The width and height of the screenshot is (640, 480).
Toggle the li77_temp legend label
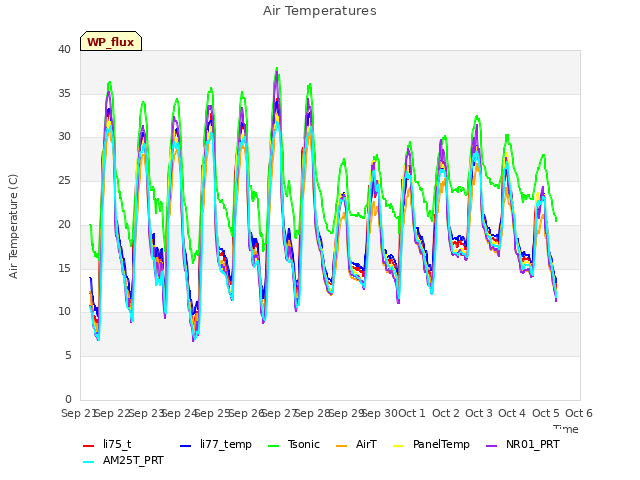(226, 444)
